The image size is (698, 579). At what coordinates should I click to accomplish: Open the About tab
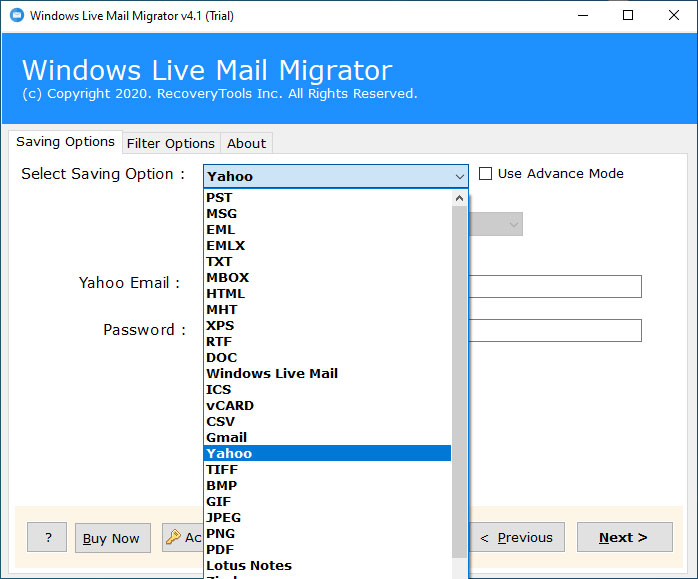coord(246,143)
